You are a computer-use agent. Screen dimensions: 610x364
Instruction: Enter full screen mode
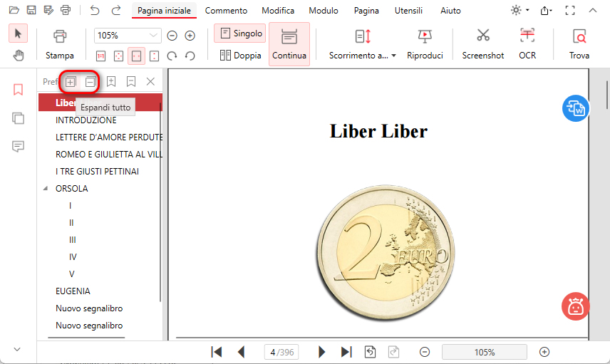[570, 11]
